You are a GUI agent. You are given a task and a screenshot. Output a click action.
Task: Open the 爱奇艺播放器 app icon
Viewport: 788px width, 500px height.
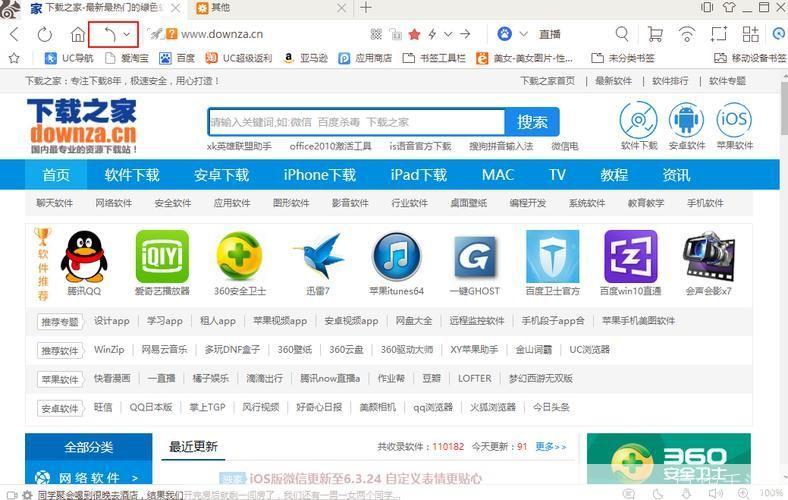pyautogui.click(x=162, y=257)
